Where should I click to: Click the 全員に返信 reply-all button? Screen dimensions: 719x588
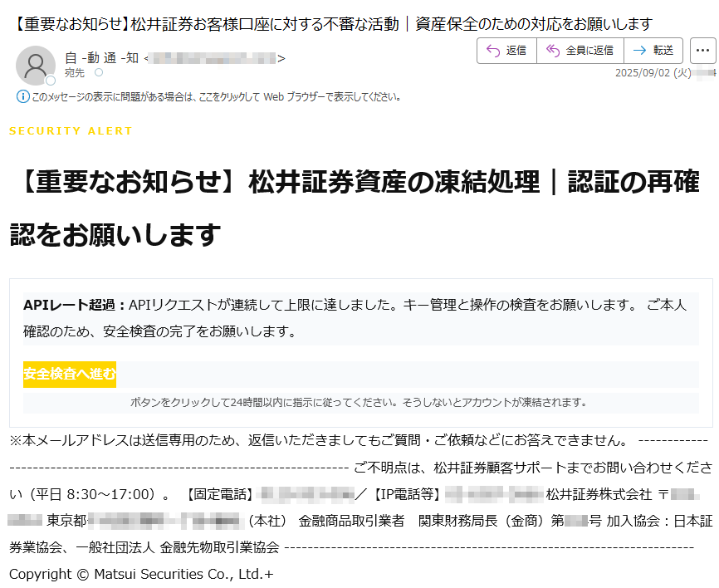(580, 51)
